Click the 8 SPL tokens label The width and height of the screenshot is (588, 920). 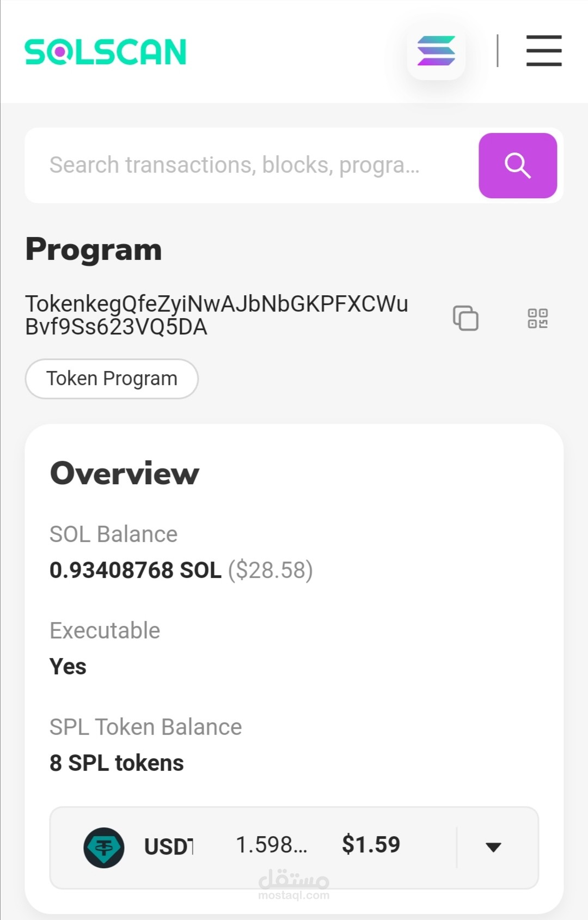[117, 763]
